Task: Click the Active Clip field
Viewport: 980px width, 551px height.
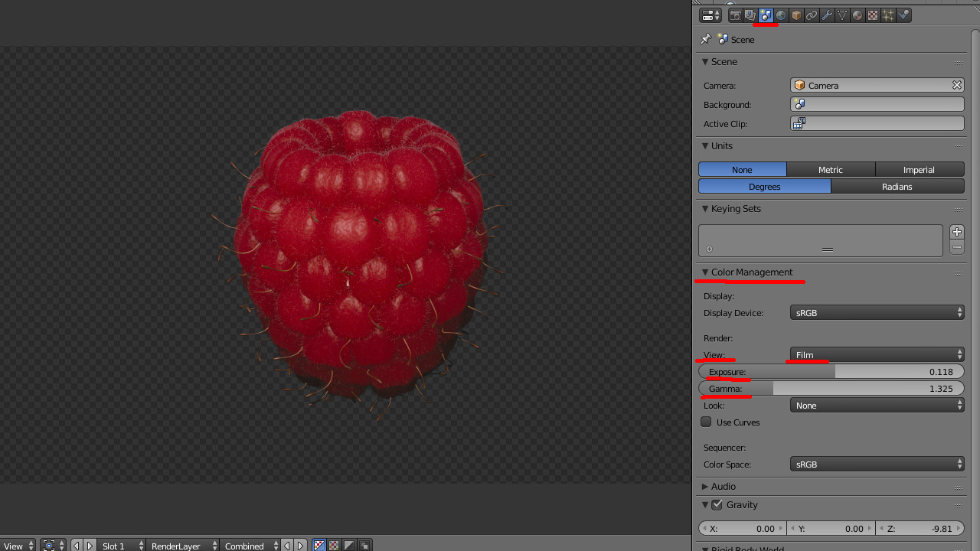Action: point(877,124)
